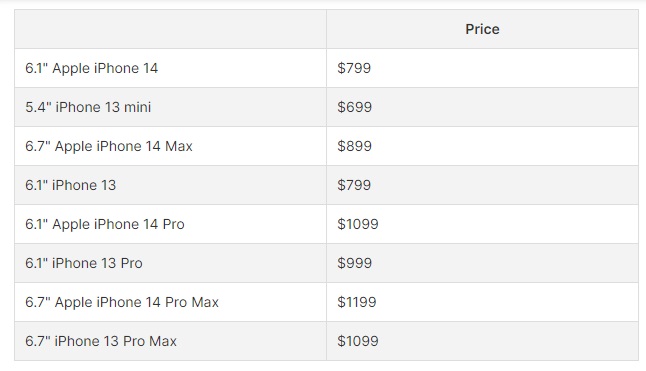This screenshot has width=646, height=371.
Task: Select the 6.1" iPhone 13 Pro cell
Action: tap(171, 263)
